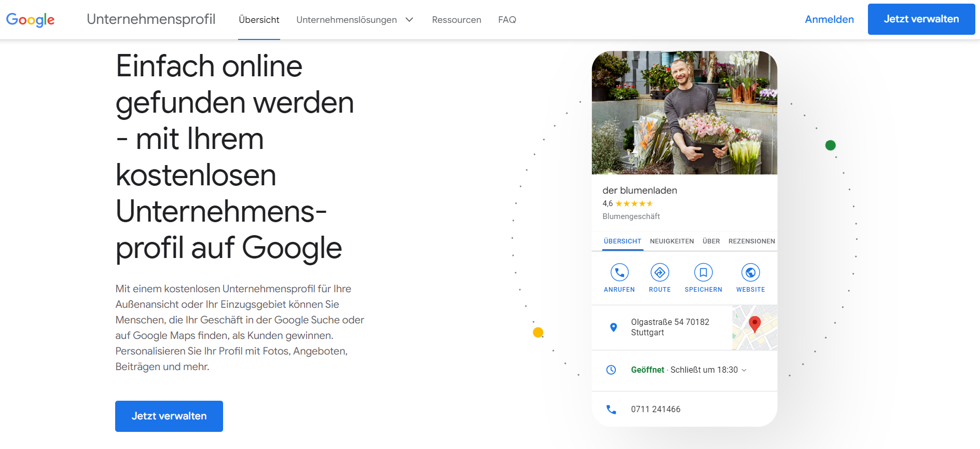Open FAQ in the header

pos(507,20)
